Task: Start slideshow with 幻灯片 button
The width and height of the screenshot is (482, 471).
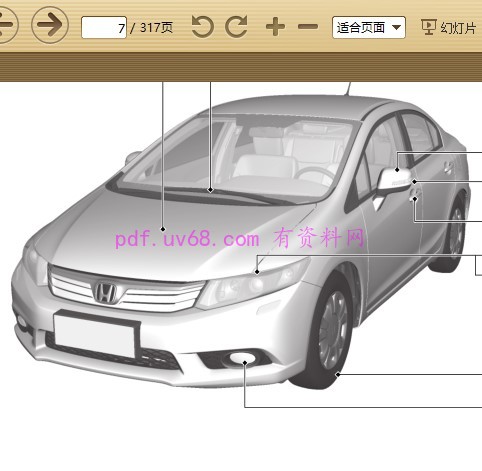Action: 449,28
